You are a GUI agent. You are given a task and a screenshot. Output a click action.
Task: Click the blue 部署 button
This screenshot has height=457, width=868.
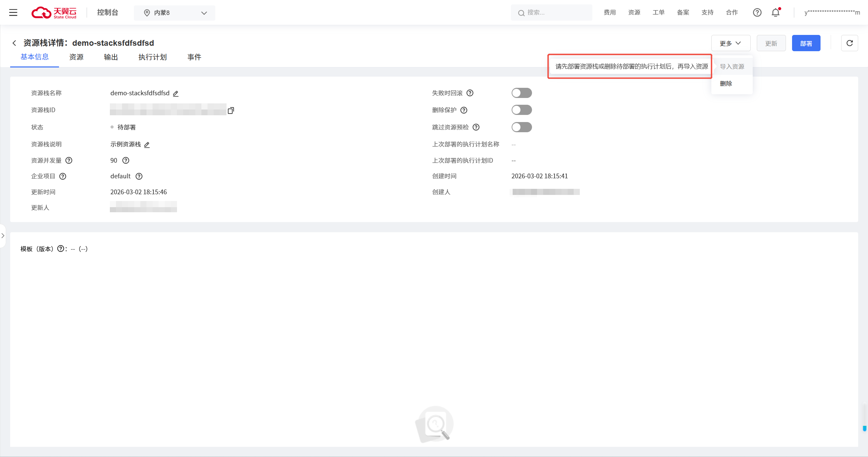tap(806, 43)
